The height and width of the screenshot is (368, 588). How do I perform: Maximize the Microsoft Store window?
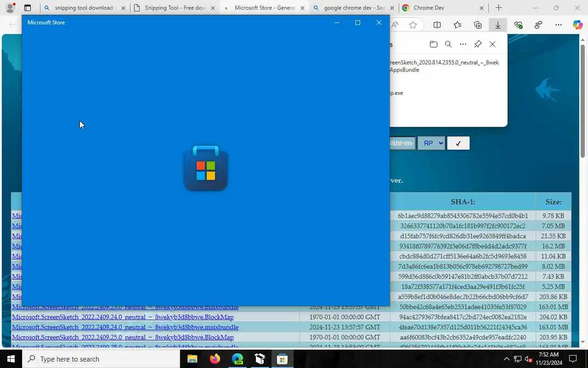pos(358,23)
